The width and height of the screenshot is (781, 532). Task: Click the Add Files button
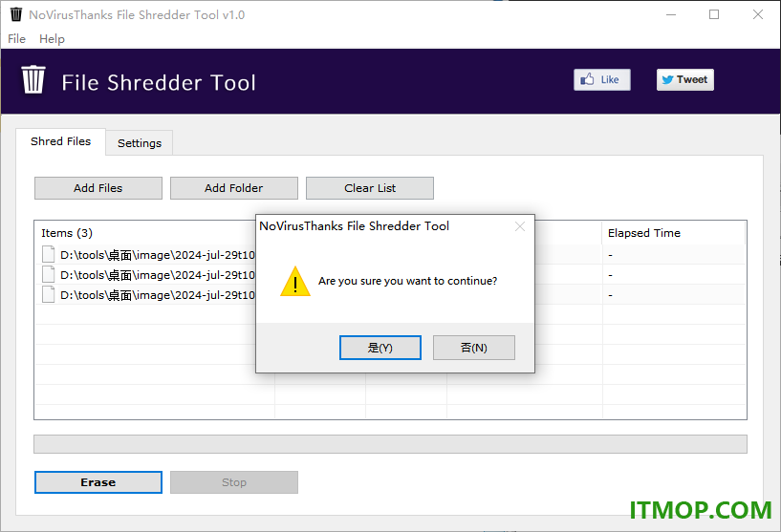coord(98,188)
